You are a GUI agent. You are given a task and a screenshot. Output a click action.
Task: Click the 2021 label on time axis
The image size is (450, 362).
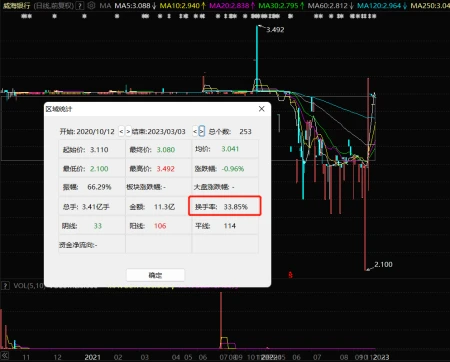click(92, 357)
